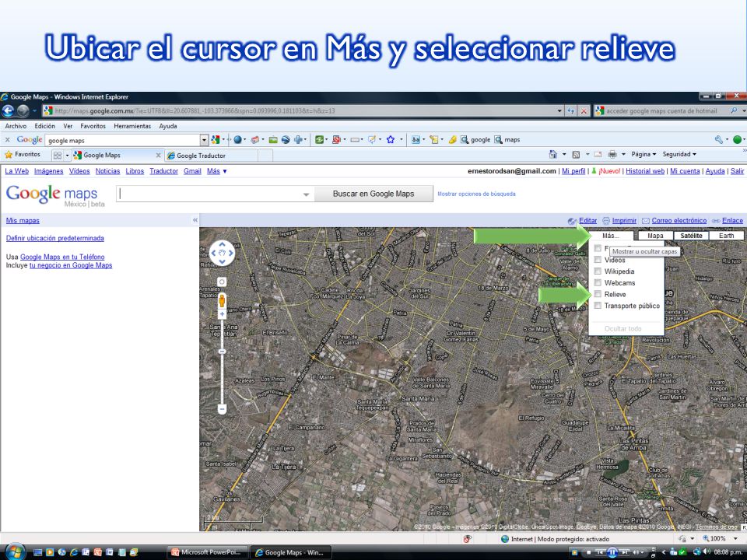
Task: Close the Google Maps browser tab
Action: click(159, 156)
